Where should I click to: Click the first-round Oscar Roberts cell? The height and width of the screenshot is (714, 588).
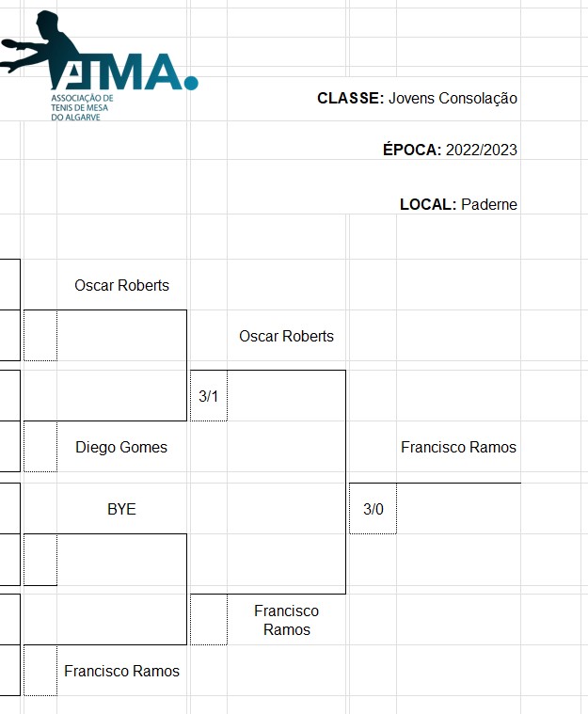pos(121,285)
